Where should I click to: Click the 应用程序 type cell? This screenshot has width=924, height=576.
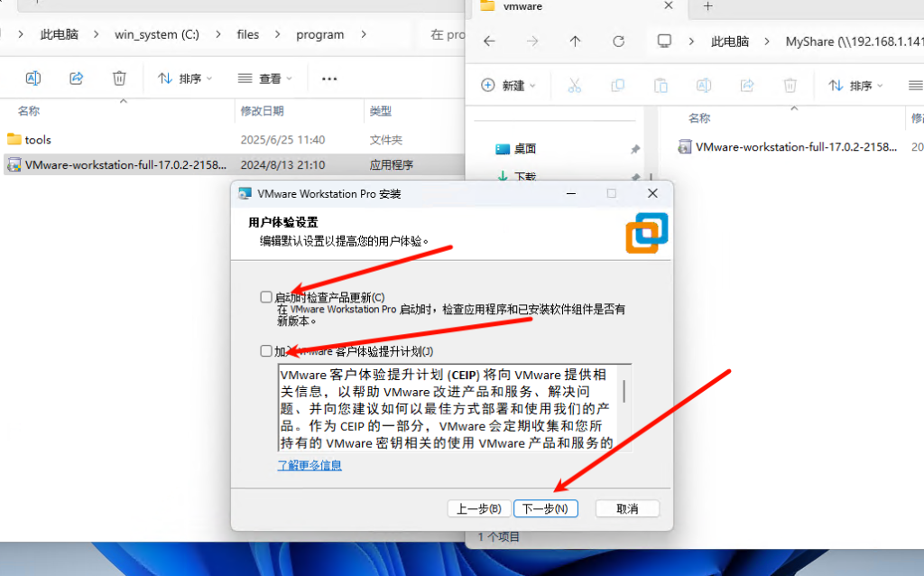[392, 165]
